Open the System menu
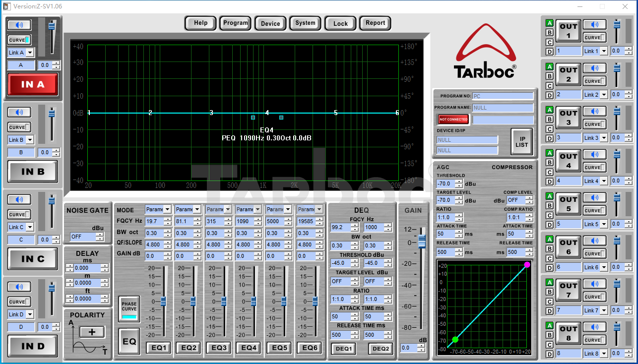 click(x=305, y=23)
